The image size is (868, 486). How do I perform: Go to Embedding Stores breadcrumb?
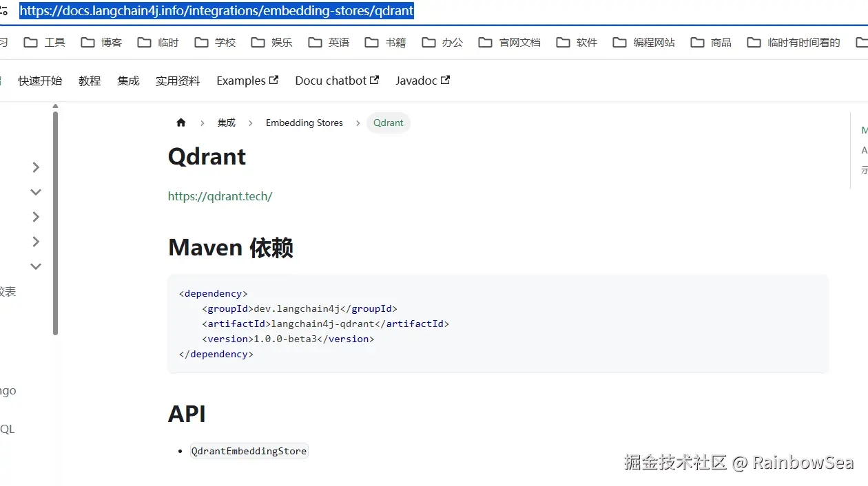(x=304, y=123)
